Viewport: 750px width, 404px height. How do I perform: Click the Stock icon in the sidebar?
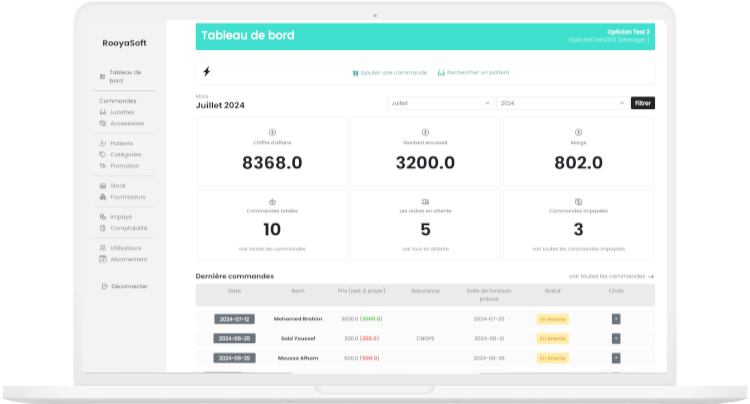[103, 185]
